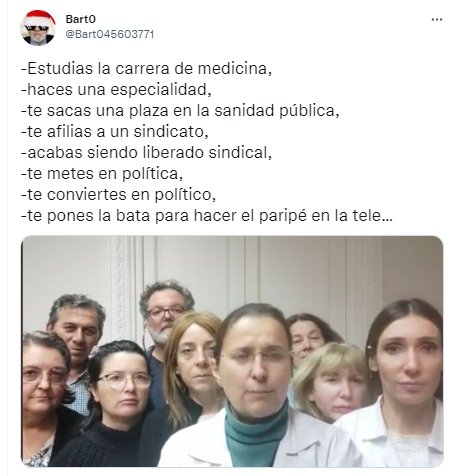The image size is (454, 476).
Task: Select the line "-acabas siendo liberado sindical,"
Action: click(146, 153)
